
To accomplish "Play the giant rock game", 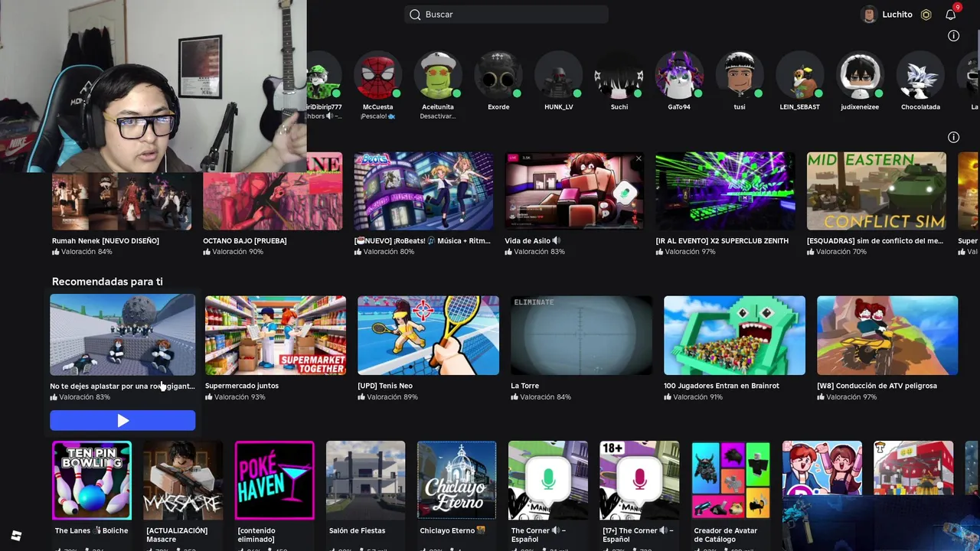I will pyautogui.click(x=122, y=420).
